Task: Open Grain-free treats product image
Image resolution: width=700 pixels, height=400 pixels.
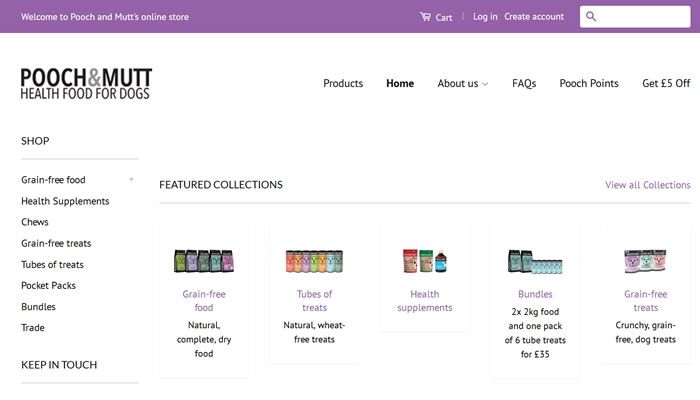Action: (645, 261)
